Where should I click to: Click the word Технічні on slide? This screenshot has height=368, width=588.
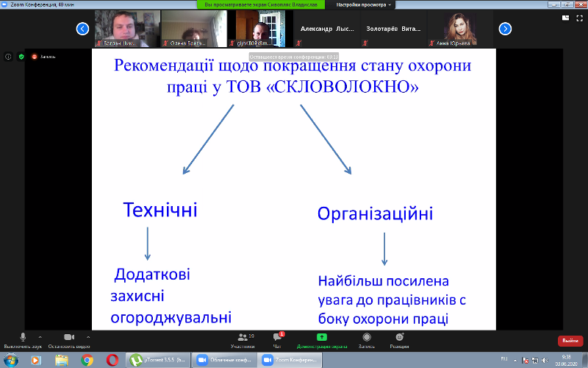(160, 210)
